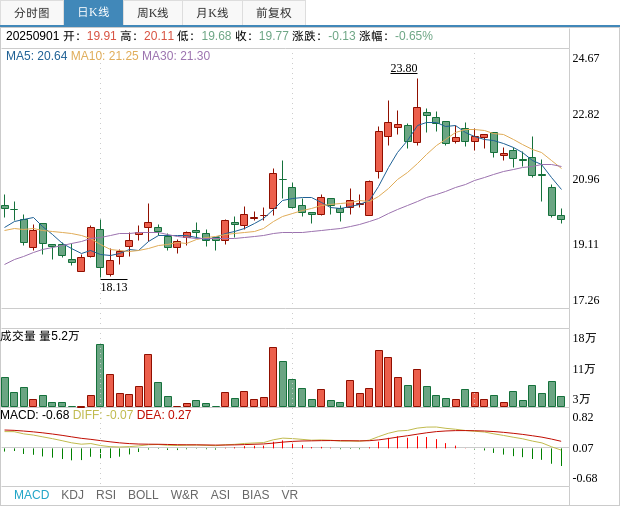Select the ASI indicator
The height and width of the screenshot is (506, 620).
pyautogui.click(x=220, y=495)
